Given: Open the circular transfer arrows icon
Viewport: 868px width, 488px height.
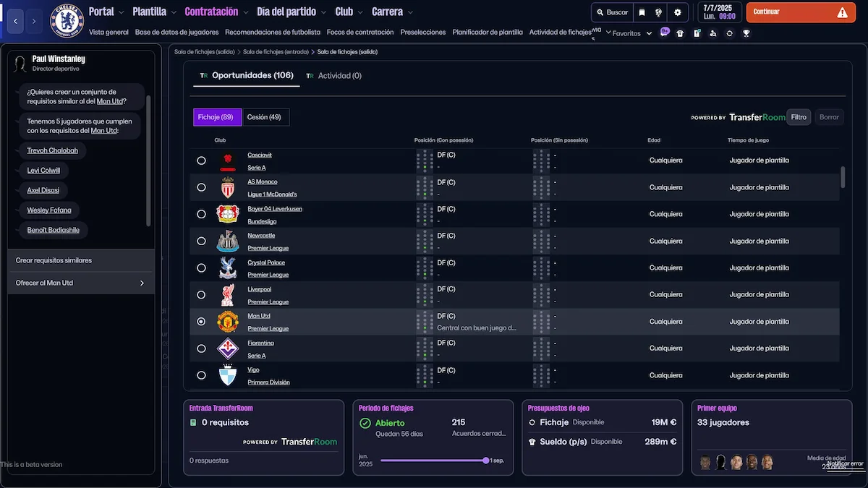Looking at the screenshot, I should point(729,33).
